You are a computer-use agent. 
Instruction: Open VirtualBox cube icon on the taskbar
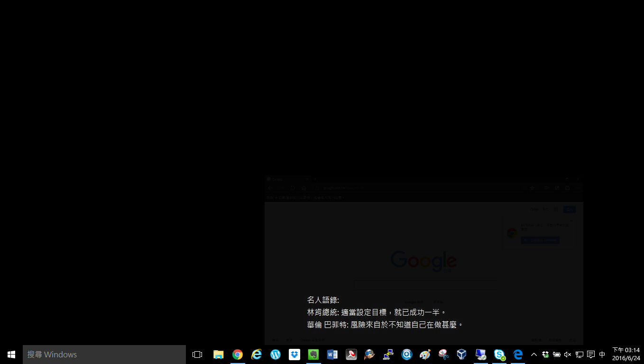coord(461,355)
